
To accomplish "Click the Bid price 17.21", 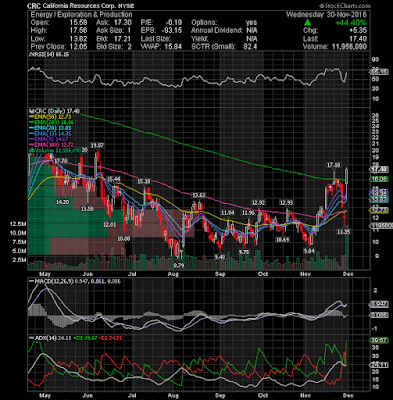I will coord(123,39).
